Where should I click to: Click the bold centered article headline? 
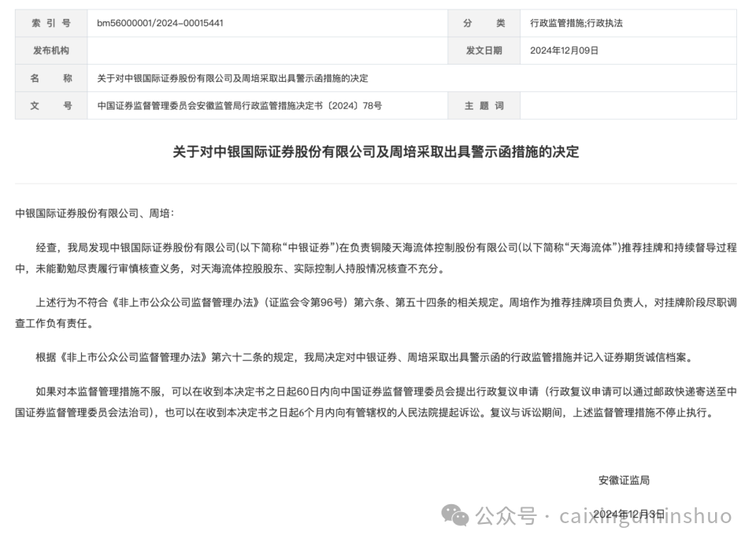point(376,152)
